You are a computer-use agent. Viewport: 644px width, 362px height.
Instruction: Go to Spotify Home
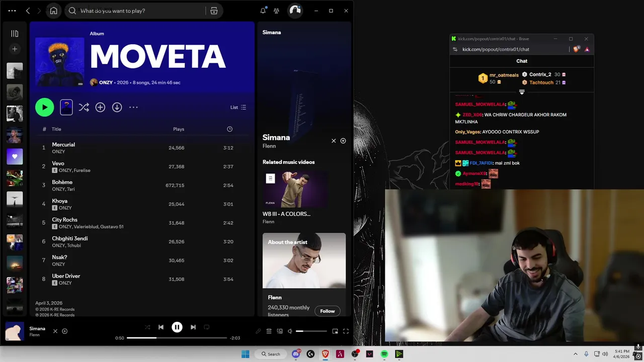[x=54, y=11]
